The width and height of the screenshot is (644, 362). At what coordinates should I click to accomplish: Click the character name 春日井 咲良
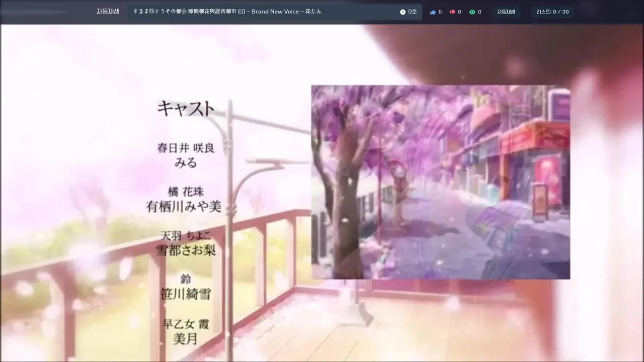click(x=186, y=148)
